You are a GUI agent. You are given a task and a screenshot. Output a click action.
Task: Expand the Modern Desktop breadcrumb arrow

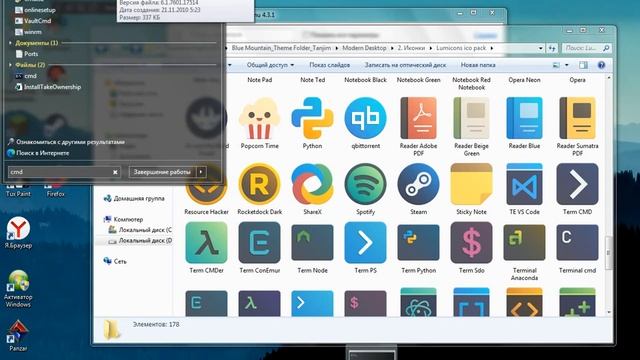point(392,48)
